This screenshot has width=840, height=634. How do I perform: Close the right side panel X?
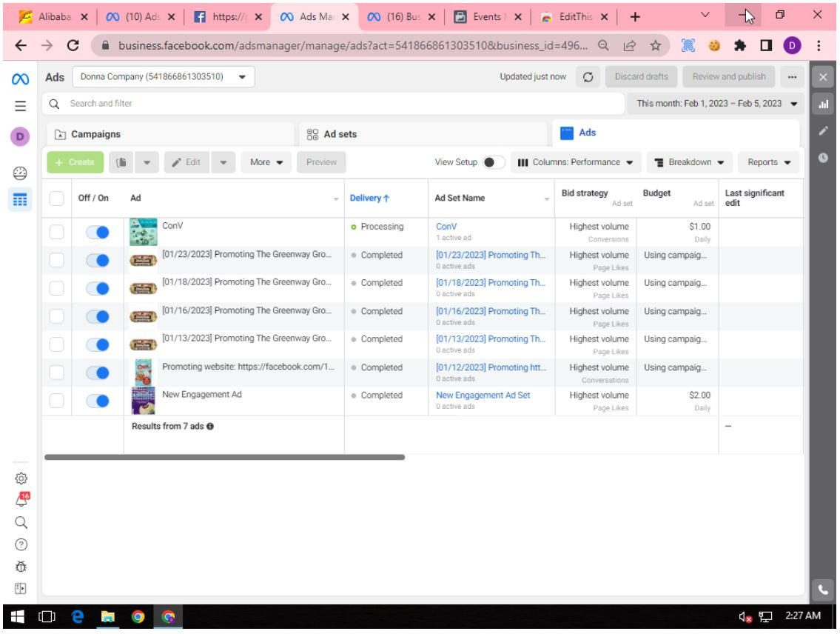point(823,78)
